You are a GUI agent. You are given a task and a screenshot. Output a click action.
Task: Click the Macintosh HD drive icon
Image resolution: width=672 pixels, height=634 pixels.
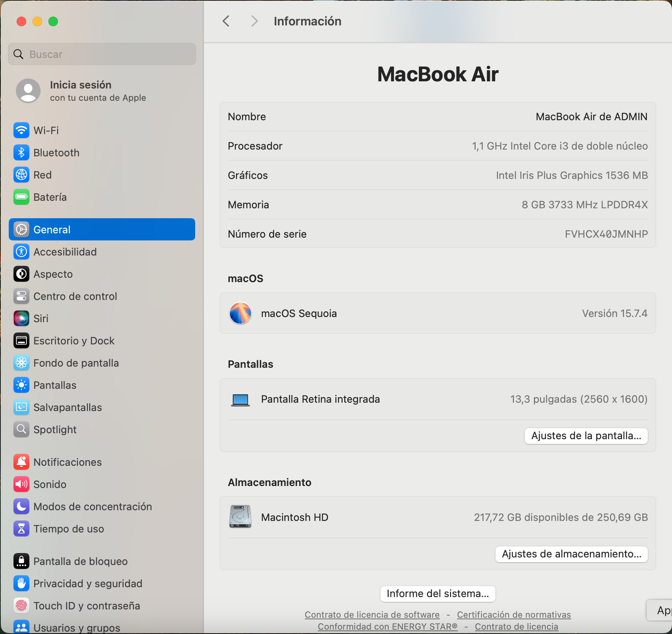click(x=240, y=517)
